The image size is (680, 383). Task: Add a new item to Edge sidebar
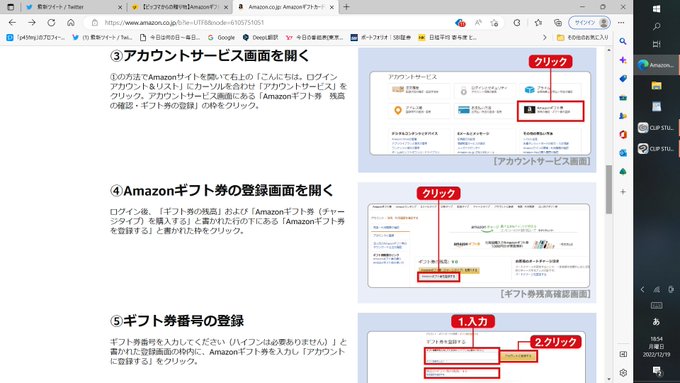[x=623, y=191]
